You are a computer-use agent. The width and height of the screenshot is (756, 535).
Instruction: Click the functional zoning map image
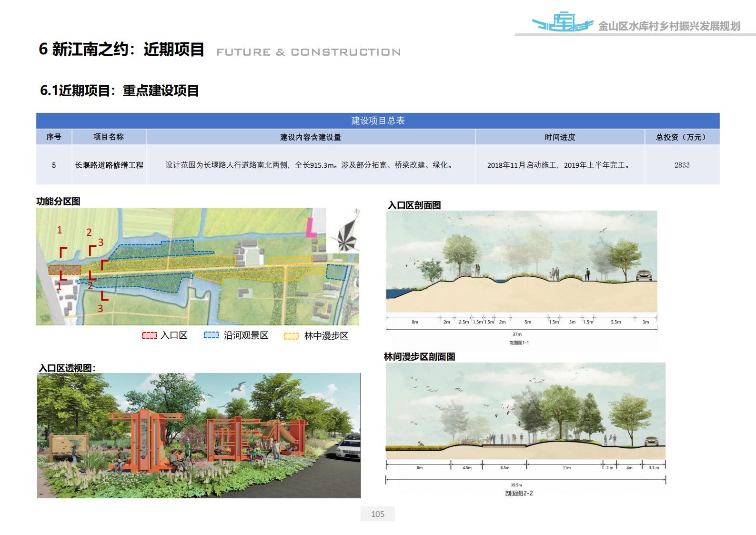click(x=197, y=266)
